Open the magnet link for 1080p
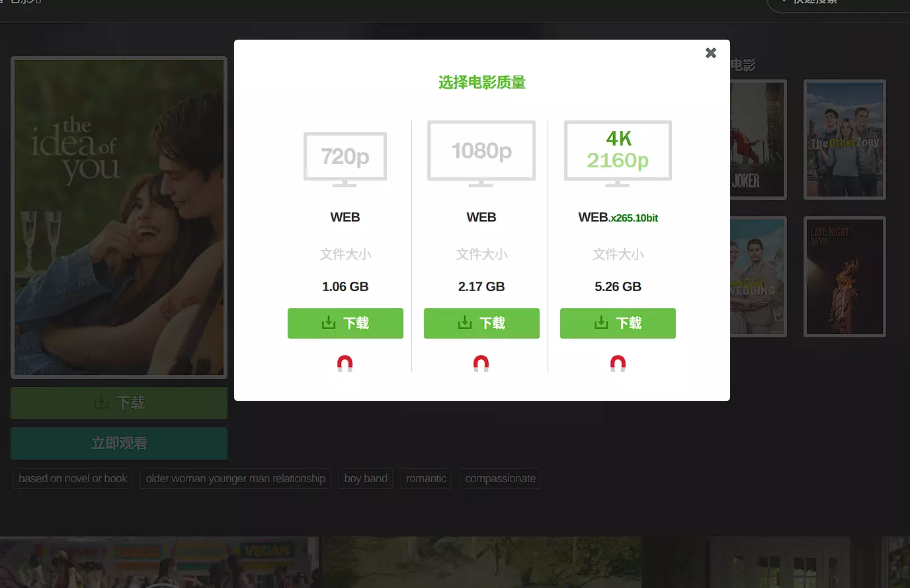 (481, 363)
